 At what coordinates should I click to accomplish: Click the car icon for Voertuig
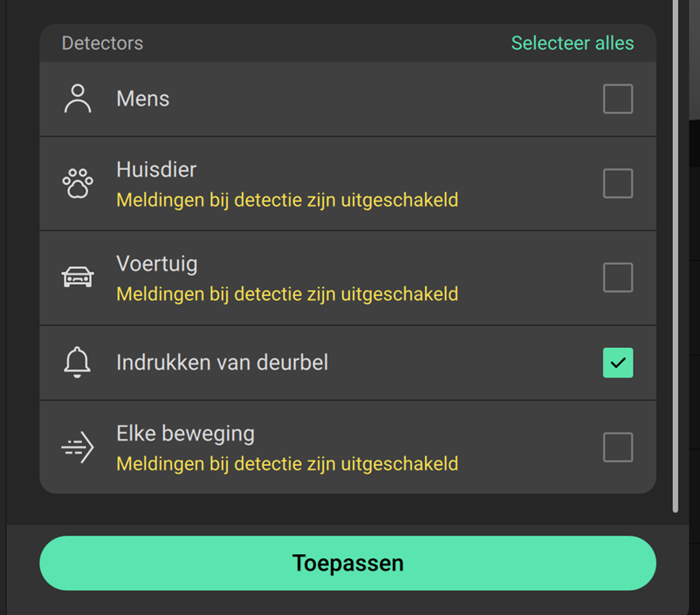coord(78,277)
